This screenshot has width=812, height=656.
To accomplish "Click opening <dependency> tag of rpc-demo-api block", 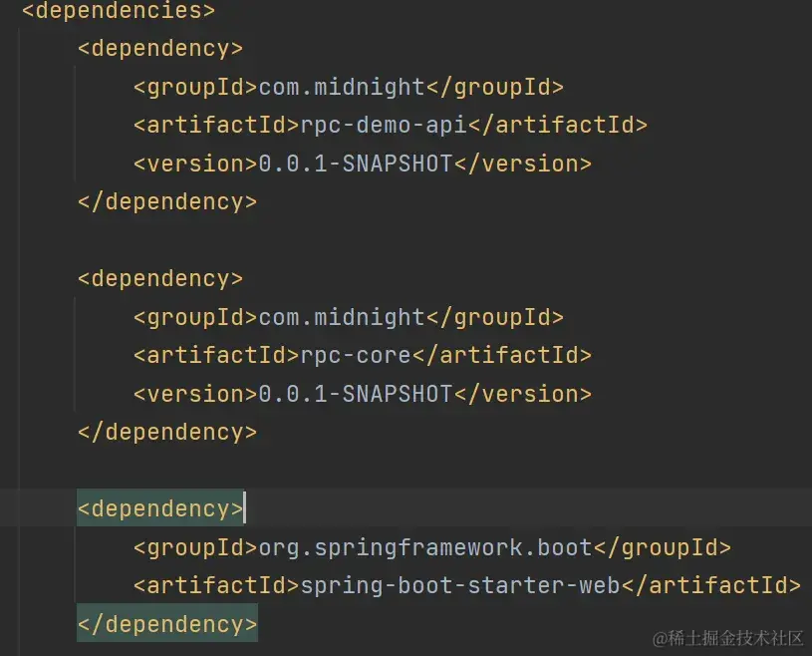I will (x=160, y=49).
